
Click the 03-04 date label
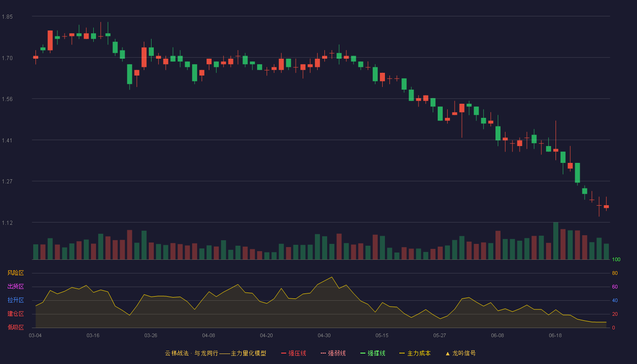coord(35,335)
